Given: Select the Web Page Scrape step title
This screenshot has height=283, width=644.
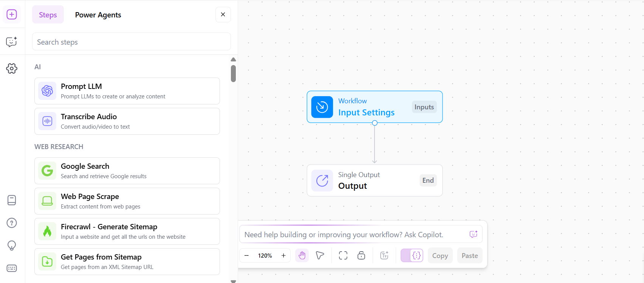Looking at the screenshot, I should tap(90, 196).
